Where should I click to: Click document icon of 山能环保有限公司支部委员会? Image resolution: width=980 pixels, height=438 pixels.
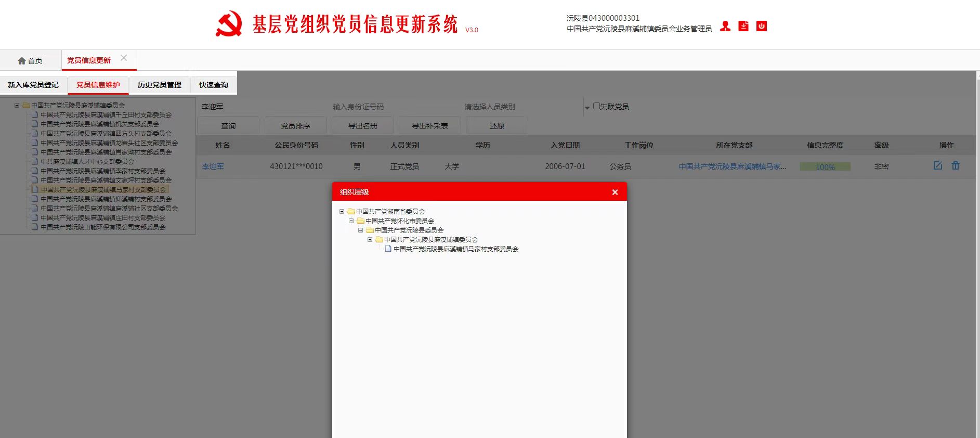(35, 227)
